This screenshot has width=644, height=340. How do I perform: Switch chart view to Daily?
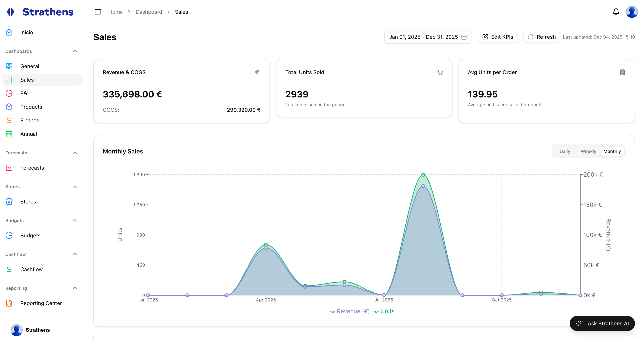pos(565,151)
